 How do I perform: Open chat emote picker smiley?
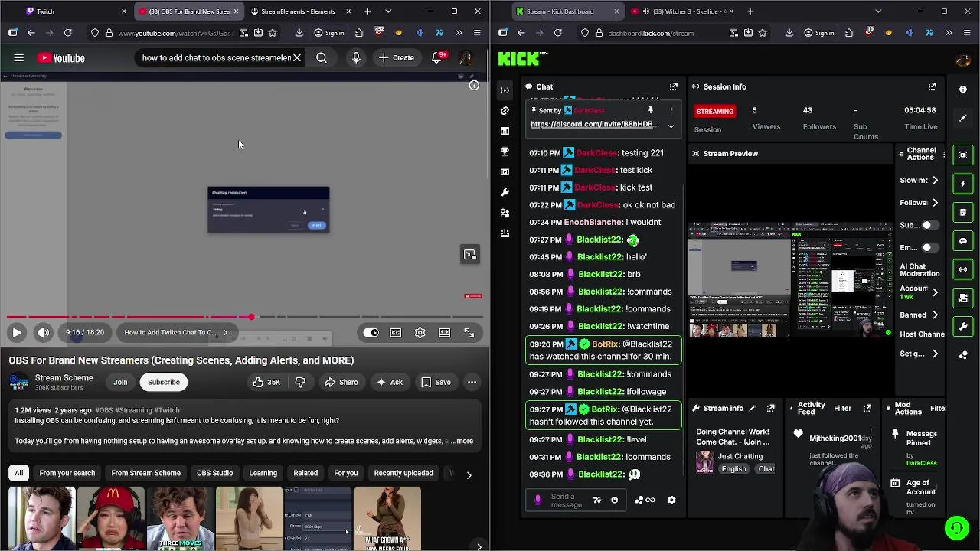coord(614,500)
